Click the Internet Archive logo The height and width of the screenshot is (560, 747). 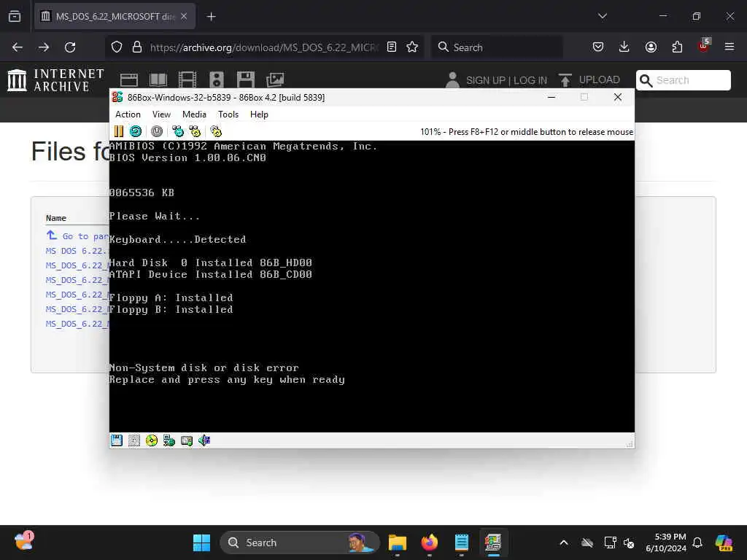coord(55,79)
